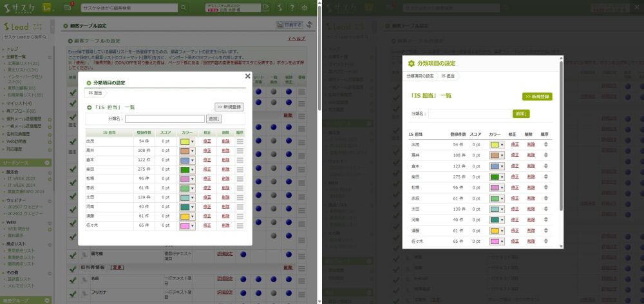Click the drag-handle order icon in 出茂 row
The height and width of the screenshot is (304, 644).
[x=240, y=141]
